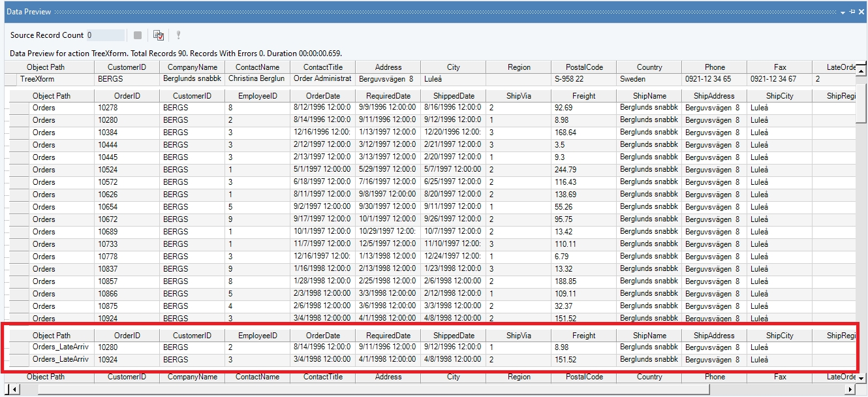Click the Source Record Count input field
Viewport: 868px width, 397px height.
tap(105, 35)
